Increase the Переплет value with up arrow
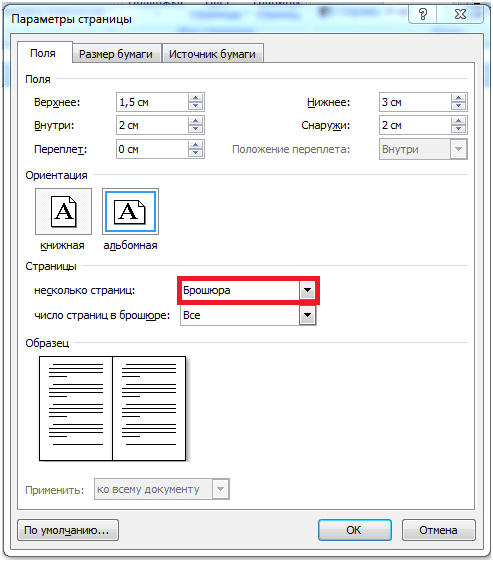 195,145
